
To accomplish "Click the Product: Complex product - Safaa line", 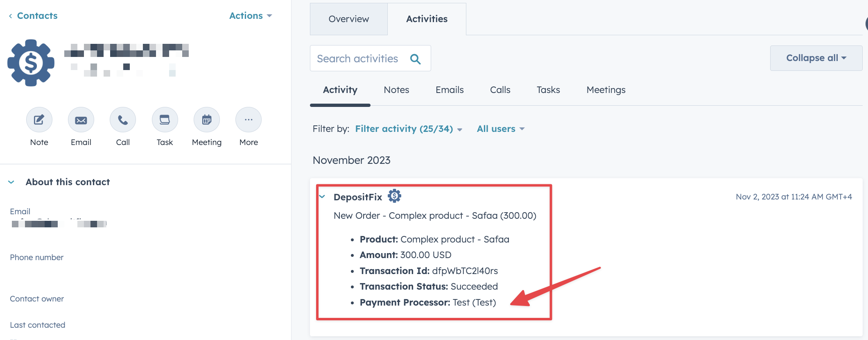I will (434, 239).
